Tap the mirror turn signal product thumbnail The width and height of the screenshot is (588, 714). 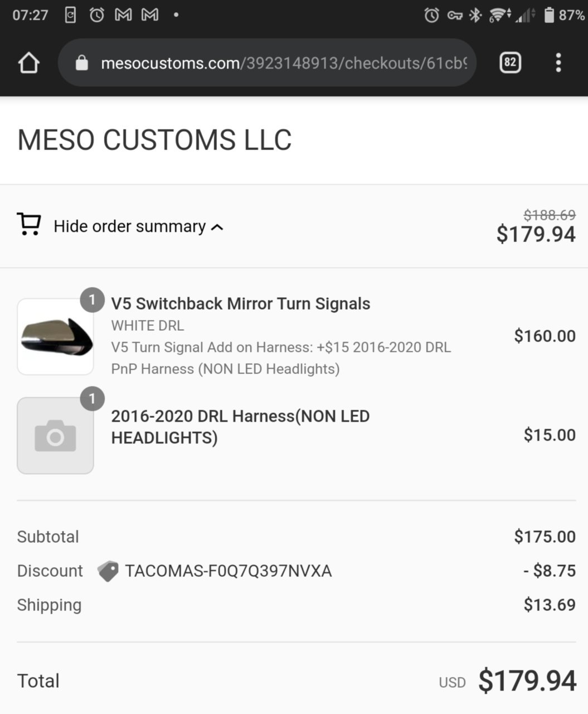(x=55, y=336)
